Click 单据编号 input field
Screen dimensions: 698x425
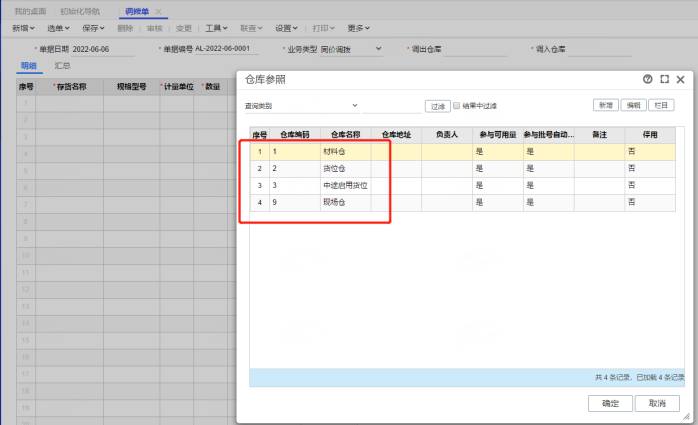pyautogui.click(x=226, y=49)
